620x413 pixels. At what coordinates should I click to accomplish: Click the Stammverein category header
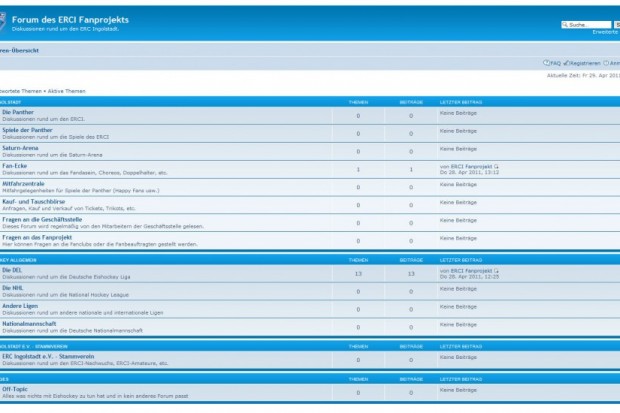(x=34, y=347)
